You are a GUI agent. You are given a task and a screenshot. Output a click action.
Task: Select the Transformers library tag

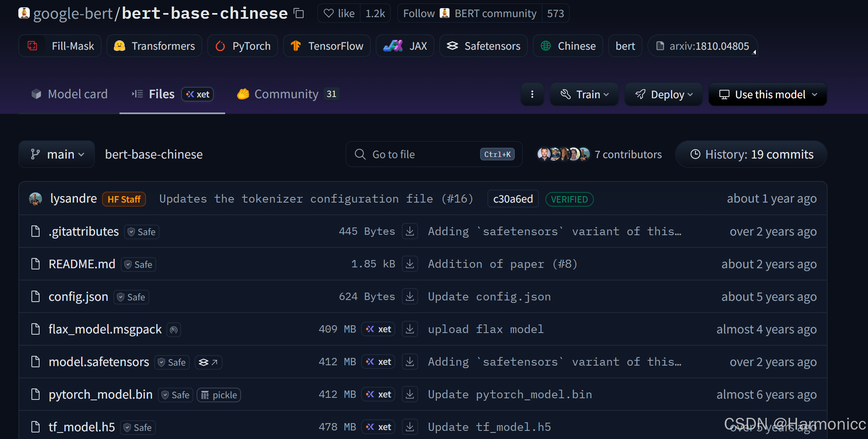pyautogui.click(x=154, y=46)
